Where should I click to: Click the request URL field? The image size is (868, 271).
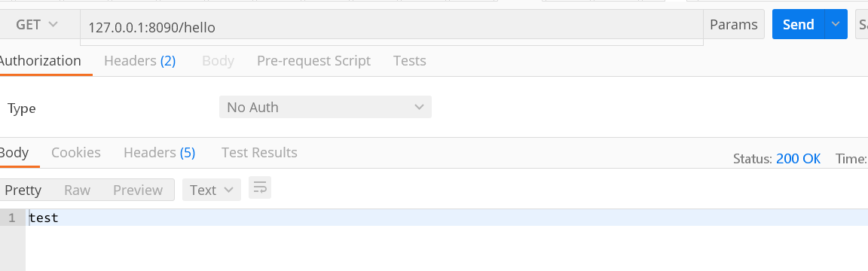(x=391, y=27)
